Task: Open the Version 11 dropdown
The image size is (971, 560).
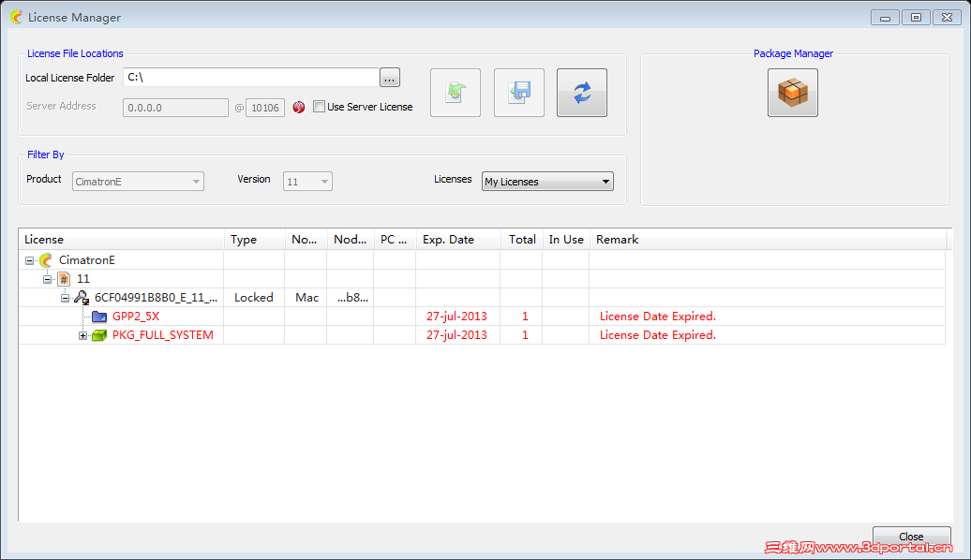Action: coord(307,182)
